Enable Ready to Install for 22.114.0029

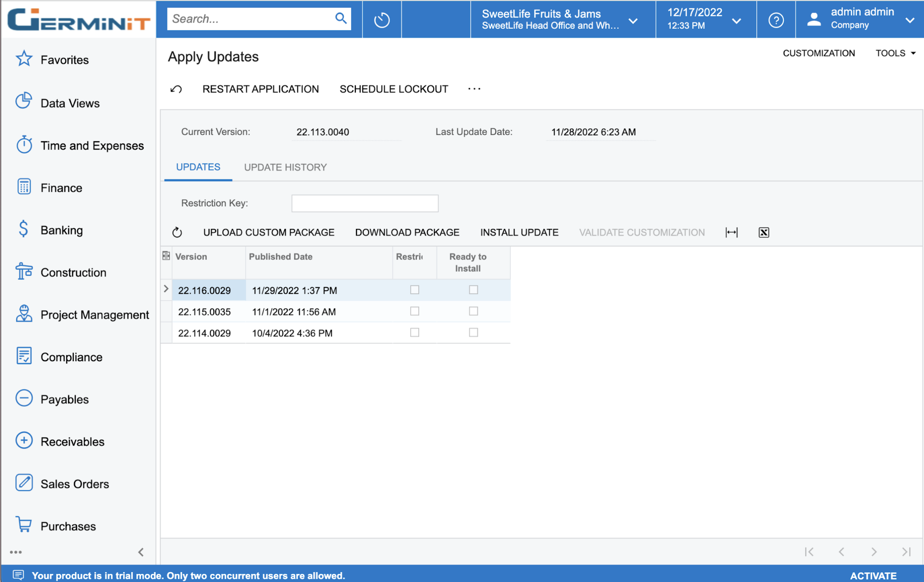click(x=473, y=332)
